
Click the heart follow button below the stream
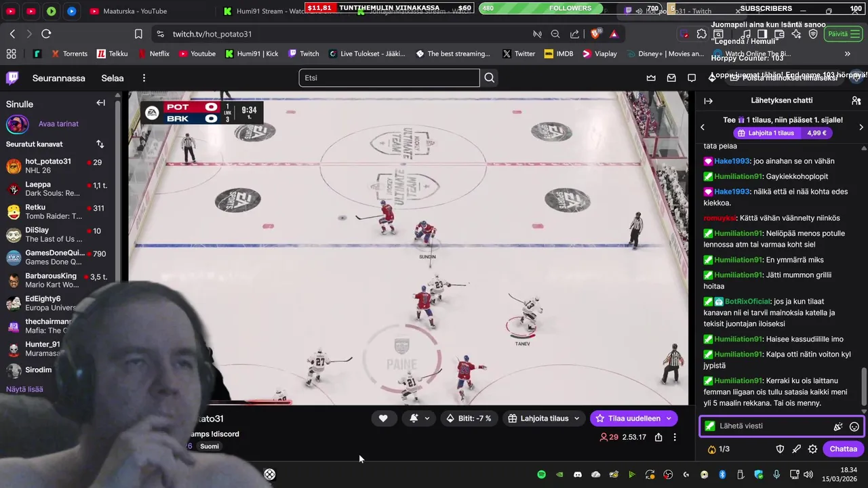tap(383, 419)
